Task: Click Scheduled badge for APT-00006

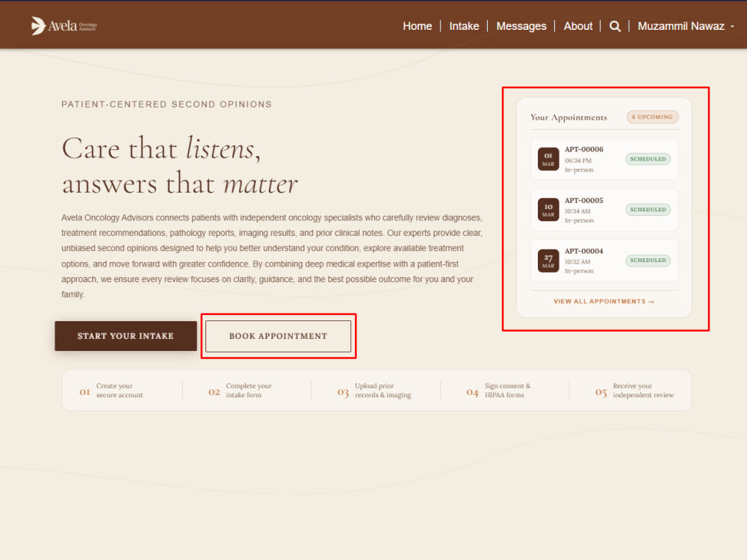Action: click(648, 159)
